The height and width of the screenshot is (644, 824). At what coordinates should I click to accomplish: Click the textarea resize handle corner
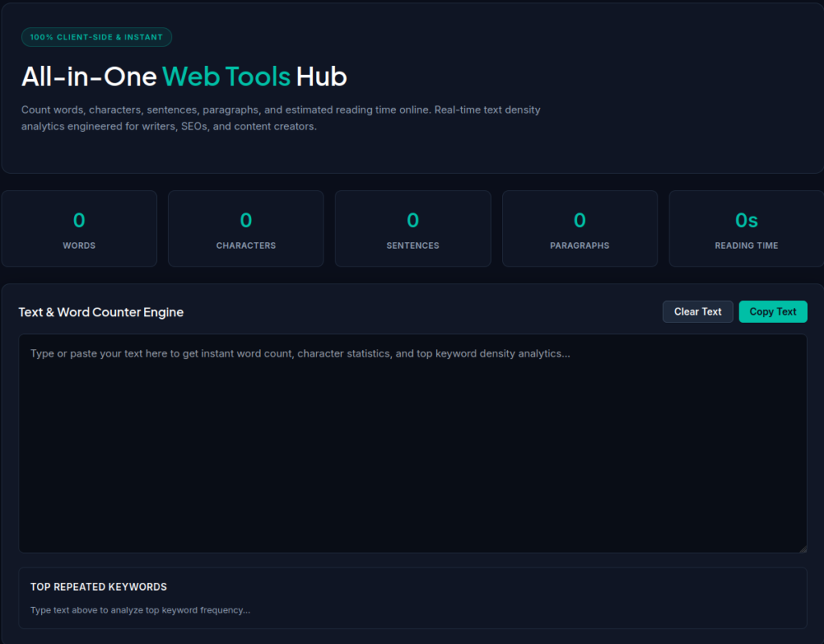[x=803, y=549]
